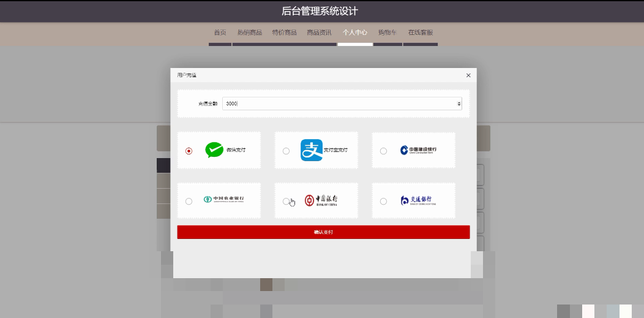The width and height of the screenshot is (644, 318).
Task: Click the 后台管理系统设计 page title
Action: pyautogui.click(x=320, y=11)
